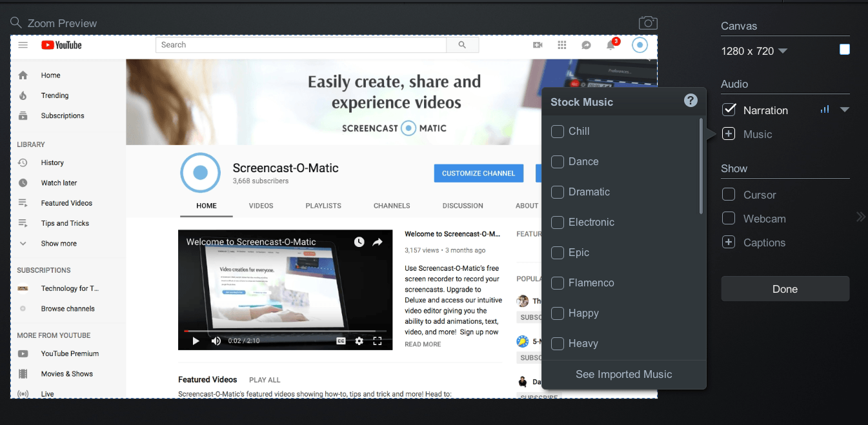Open Tips and Tricks in sidebar
The height and width of the screenshot is (425, 868).
65,223
